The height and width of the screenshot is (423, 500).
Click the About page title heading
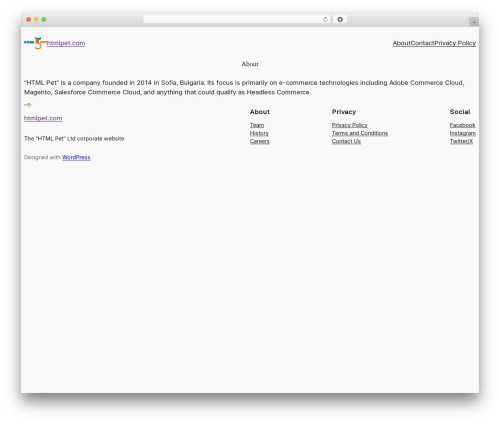pos(250,64)
